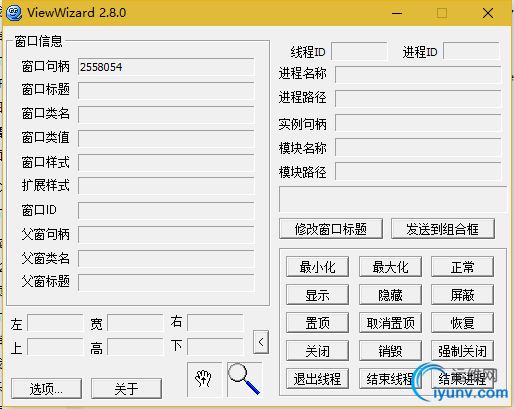
Task: Click the 结束线程 button
Action: [390, 379]
